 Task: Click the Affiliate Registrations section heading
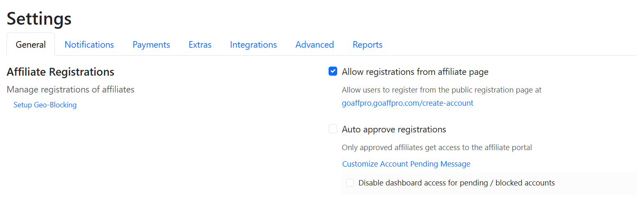[60, 72]
